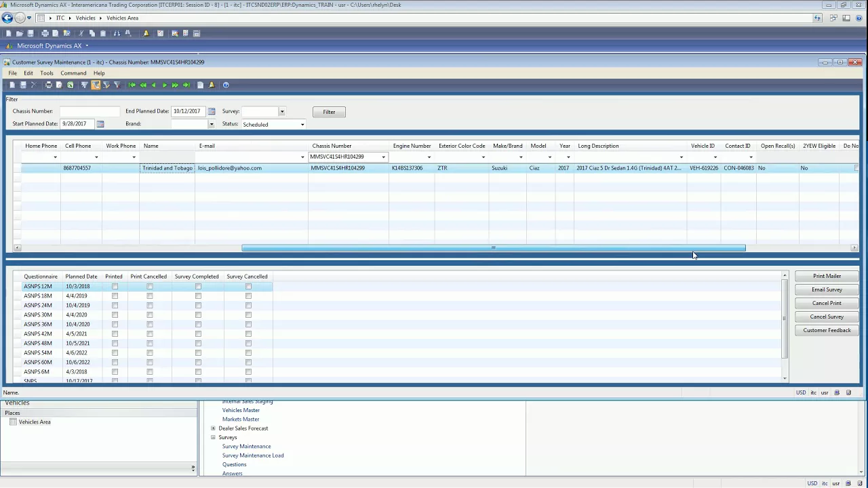Click the upper grid scroll-right arrow
The height and width of the screenshot is (488, 868).
[x=854, y=248]
